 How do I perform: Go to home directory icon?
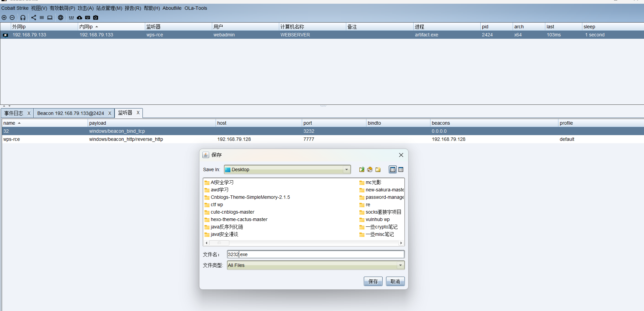click(x=370, y=169)
